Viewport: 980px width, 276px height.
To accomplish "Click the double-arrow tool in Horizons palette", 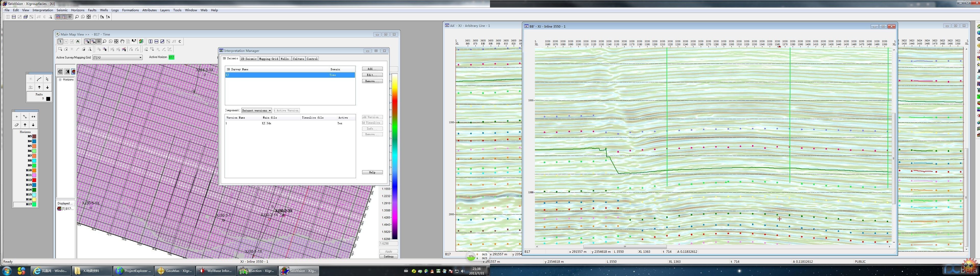I will [x=33, y=117].
